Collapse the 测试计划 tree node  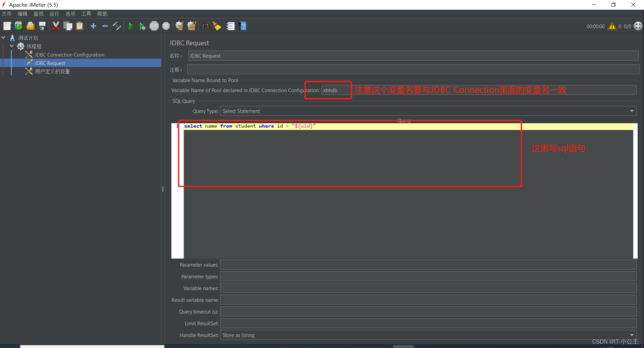(4, 38)
